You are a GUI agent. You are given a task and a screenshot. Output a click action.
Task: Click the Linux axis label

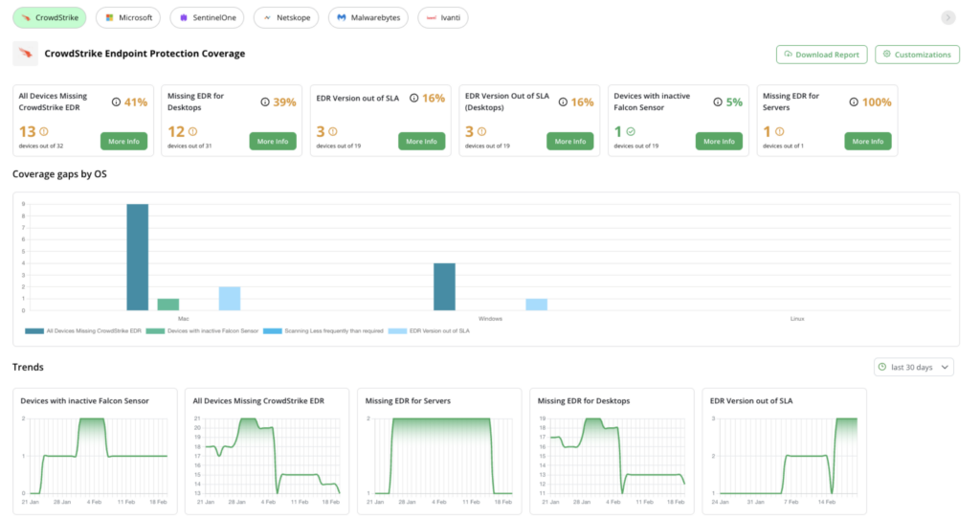tap(797, 319)
